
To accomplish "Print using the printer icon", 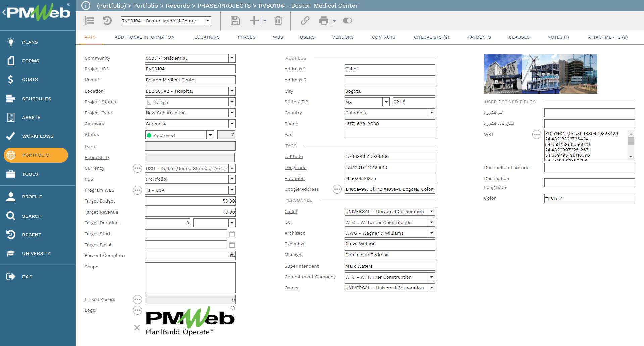I will point(324,21).
